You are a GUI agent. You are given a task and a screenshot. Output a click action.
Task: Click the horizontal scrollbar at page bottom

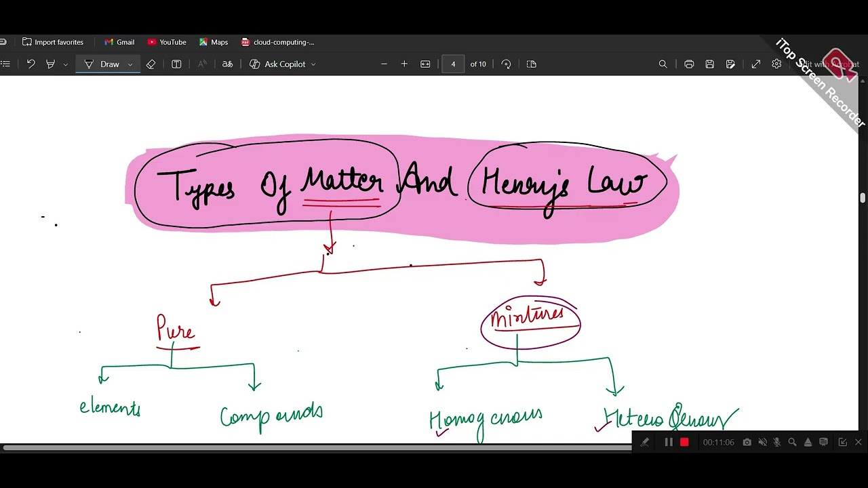[319, 447]
